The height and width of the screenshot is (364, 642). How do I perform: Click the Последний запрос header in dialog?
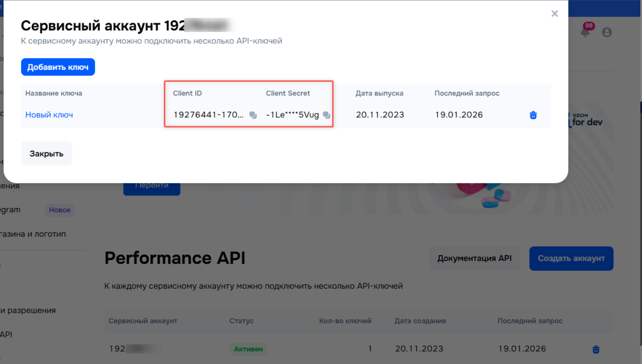coord(467,93)
